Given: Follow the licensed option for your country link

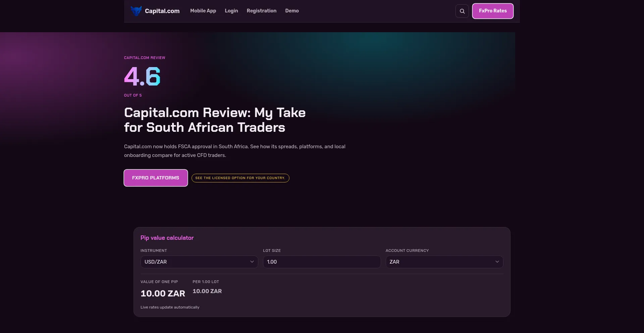Looking at the screenshot, I should 240,178.
